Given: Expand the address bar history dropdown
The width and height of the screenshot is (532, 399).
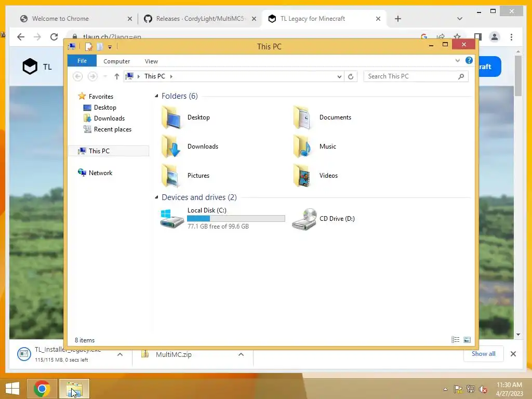Looking at the screenshot, I should (x=339, y=77).
